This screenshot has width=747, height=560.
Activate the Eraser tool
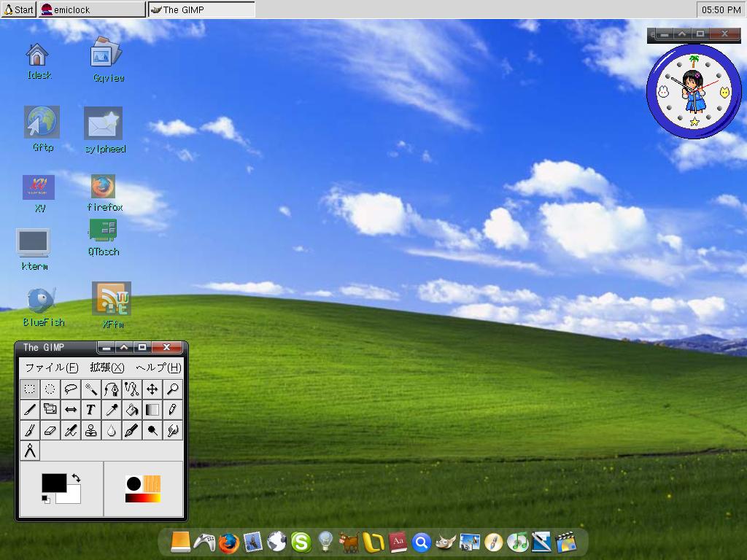click(x=50, y=429)
